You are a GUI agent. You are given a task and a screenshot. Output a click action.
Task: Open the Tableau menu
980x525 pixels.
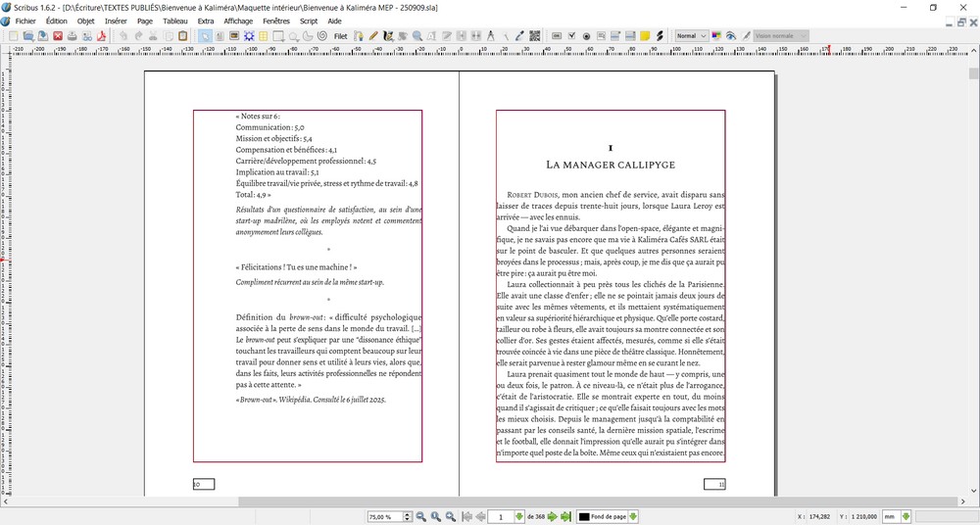(175, 21)
